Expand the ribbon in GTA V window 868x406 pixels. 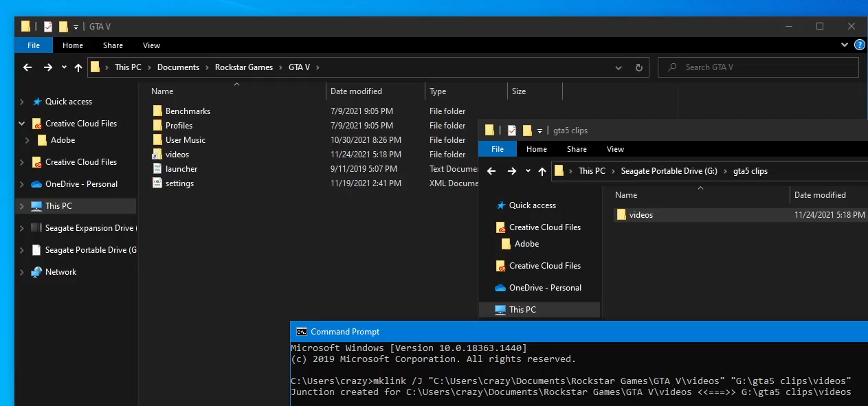pyautogui.click(x=845, y=45)
